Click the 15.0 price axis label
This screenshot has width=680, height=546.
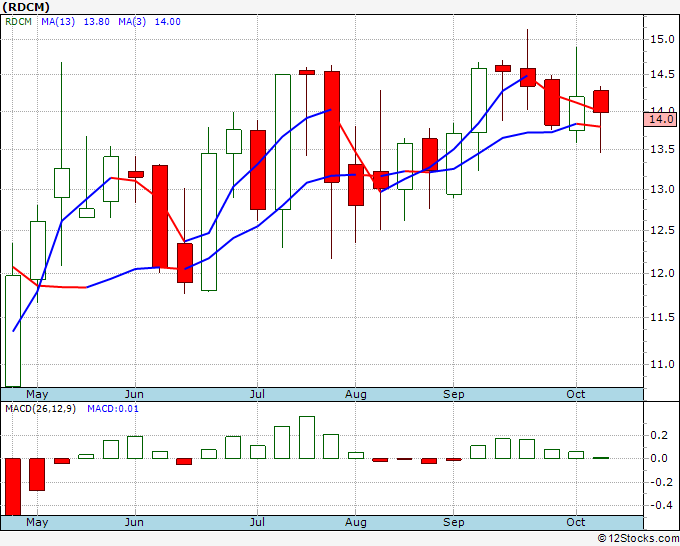(662, 39)
